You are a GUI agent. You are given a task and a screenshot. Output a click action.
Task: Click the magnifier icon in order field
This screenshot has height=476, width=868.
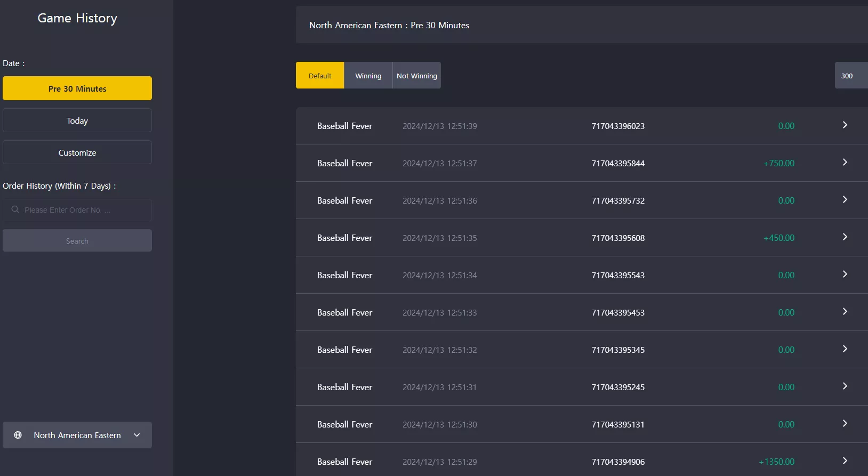coord(15,209)
